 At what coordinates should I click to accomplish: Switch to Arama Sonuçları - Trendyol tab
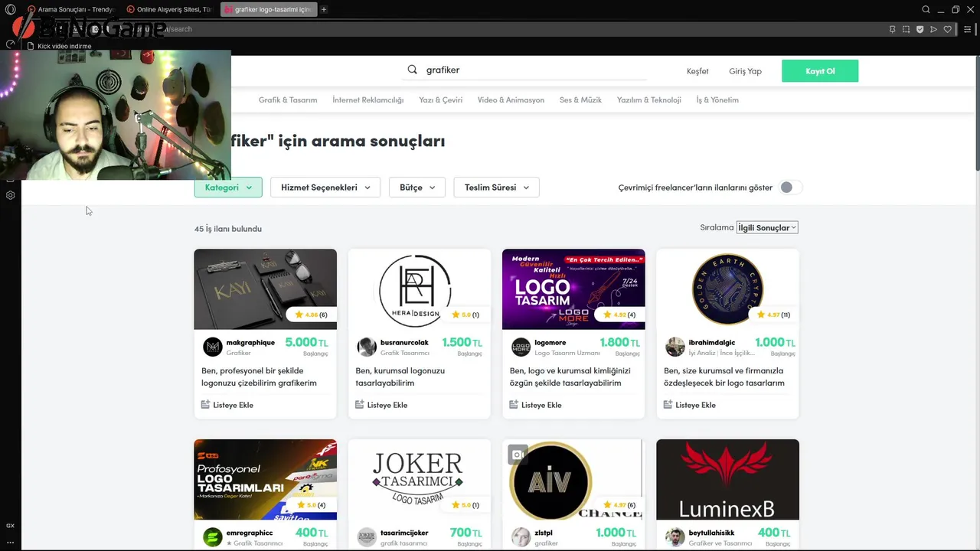point(70,9)
